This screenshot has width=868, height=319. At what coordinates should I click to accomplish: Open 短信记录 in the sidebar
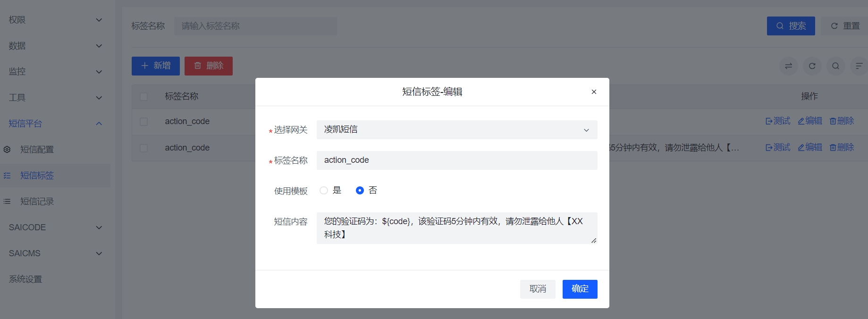point(37,201)
